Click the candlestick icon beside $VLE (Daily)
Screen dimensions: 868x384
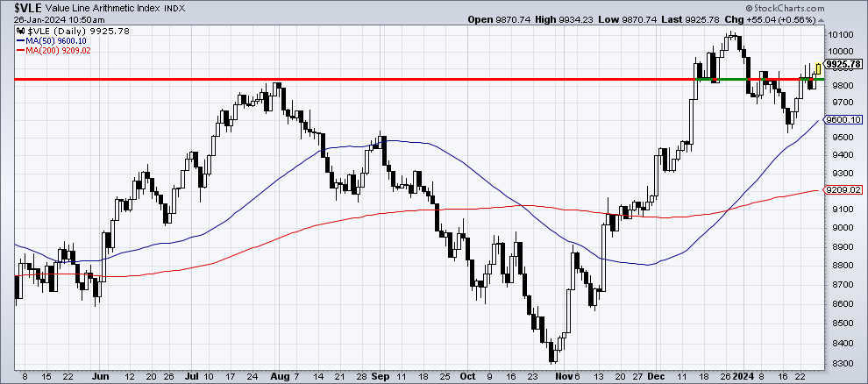pyautogui.click(x=18, y=31)
